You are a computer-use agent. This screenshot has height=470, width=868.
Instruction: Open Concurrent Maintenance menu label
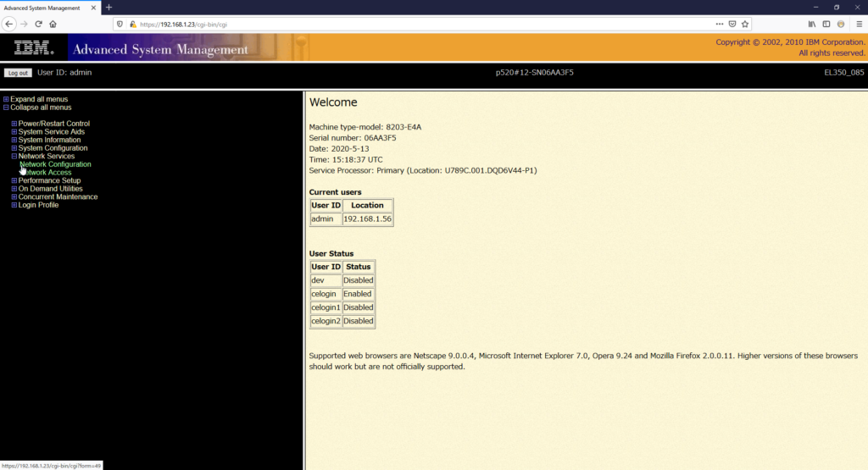pos(58,196)
